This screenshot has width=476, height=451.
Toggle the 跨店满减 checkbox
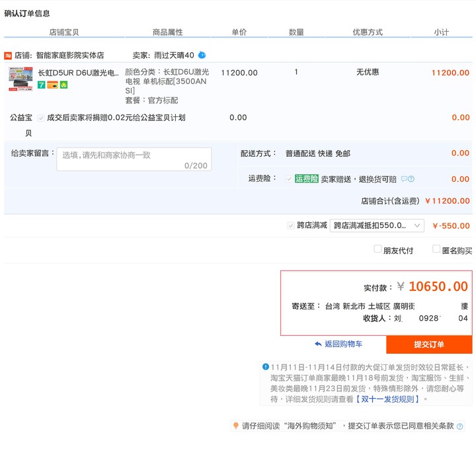(x=290, y=225)
